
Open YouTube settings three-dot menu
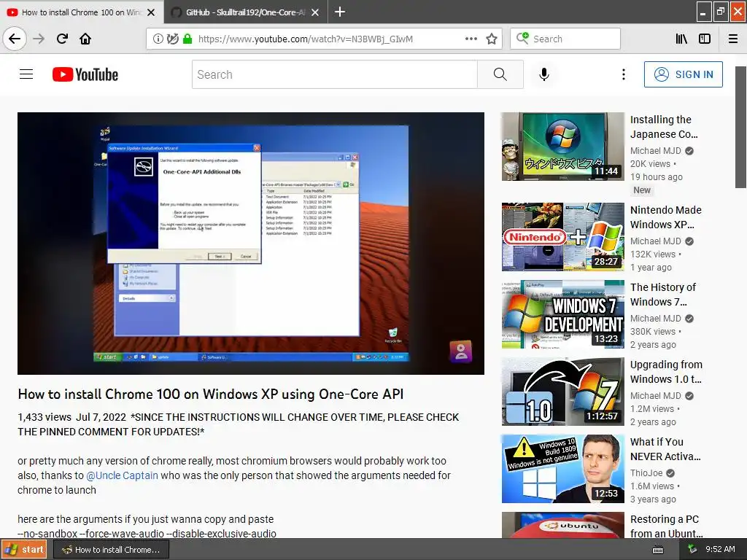(623, 74)
